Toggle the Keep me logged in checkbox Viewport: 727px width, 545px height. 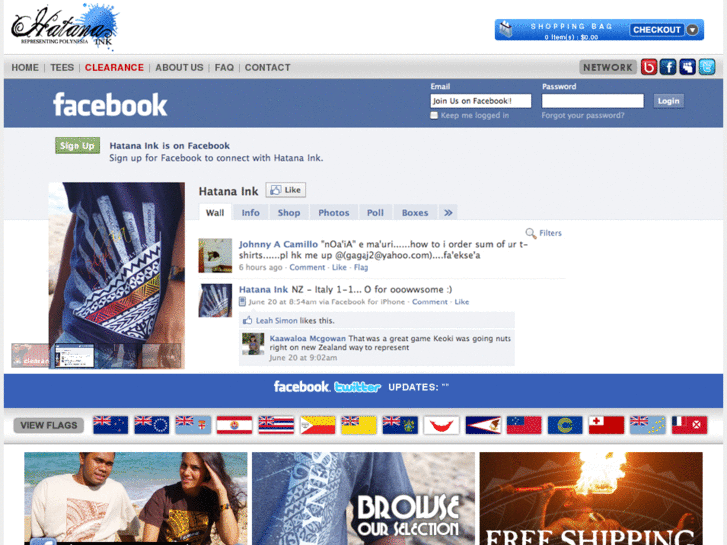pyautogui.click(x=434, y=115)
